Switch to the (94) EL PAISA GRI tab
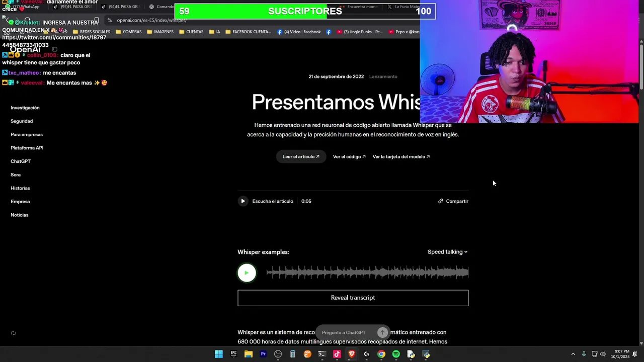Image resolution: width=644 pixels, height=362 pixels. (121, 7)
